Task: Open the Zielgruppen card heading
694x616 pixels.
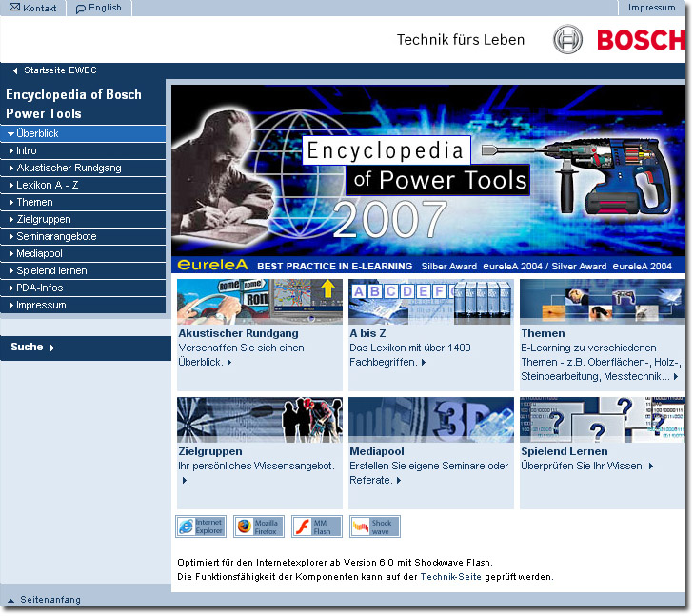Action: coord(210,452)
